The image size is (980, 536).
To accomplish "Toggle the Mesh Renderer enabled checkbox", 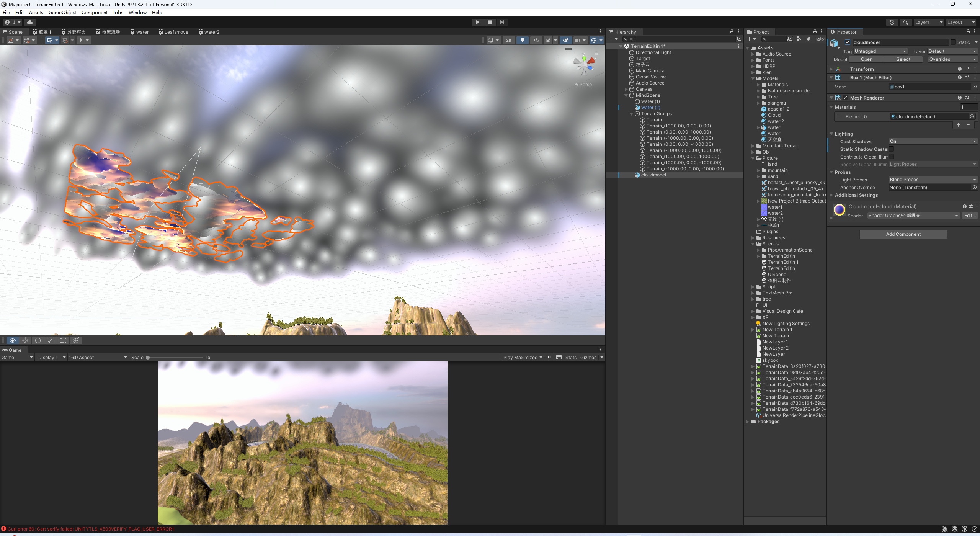I will [845, 98].
